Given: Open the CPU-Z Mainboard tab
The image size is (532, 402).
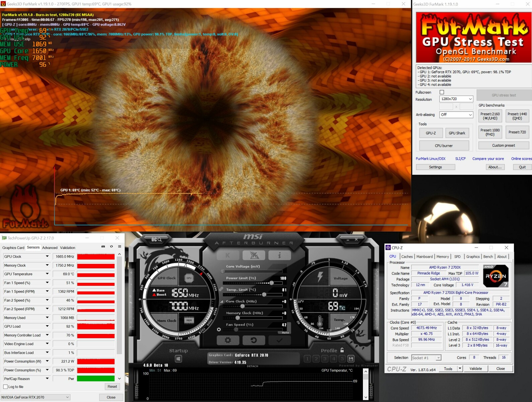Looking at the screenshot, I should click(425, 257).
